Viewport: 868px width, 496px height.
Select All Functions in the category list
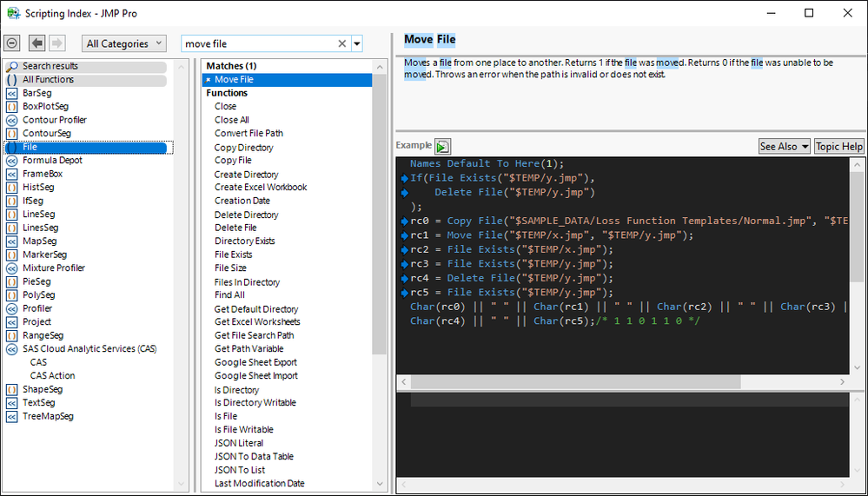point(48,80)
